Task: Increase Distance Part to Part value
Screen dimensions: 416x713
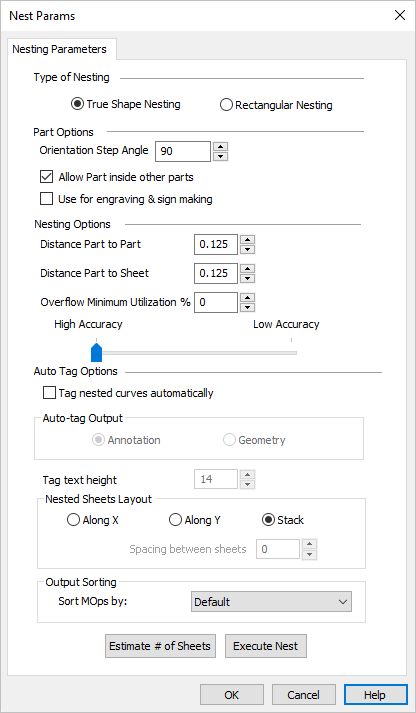Action: point(247,240)
